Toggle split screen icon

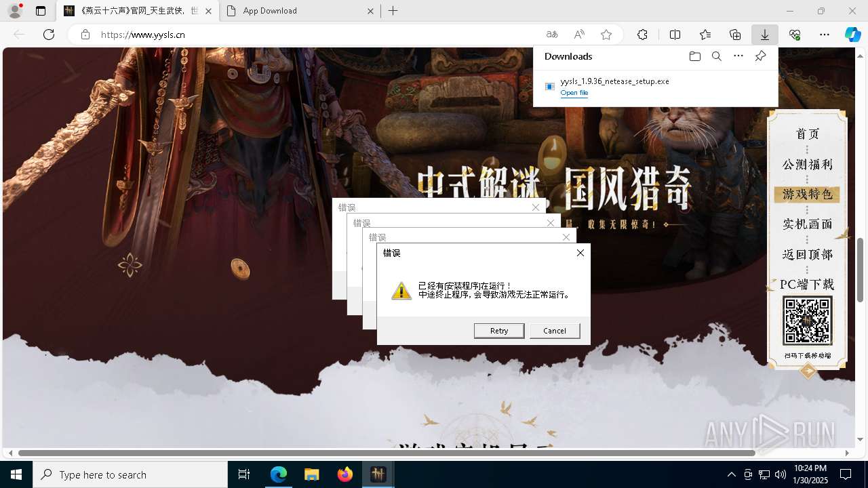(675, 35)
